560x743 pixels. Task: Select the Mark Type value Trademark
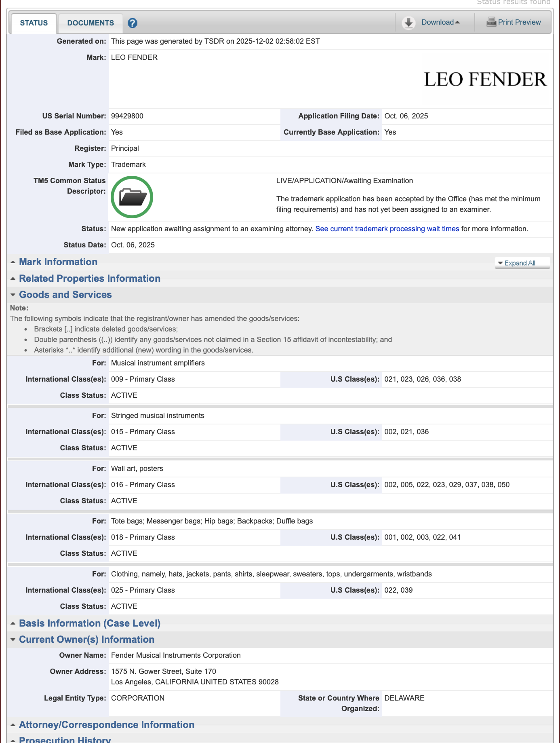tap(128, 165)
